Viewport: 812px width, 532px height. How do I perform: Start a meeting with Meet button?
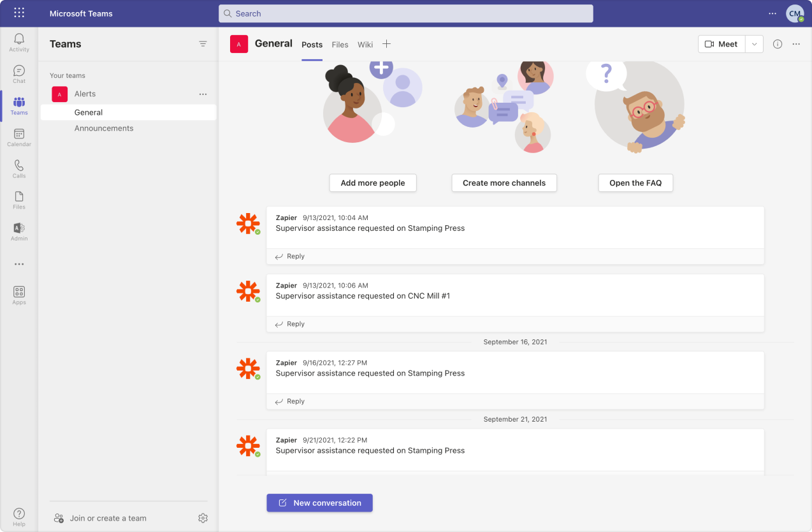[721, 44]
